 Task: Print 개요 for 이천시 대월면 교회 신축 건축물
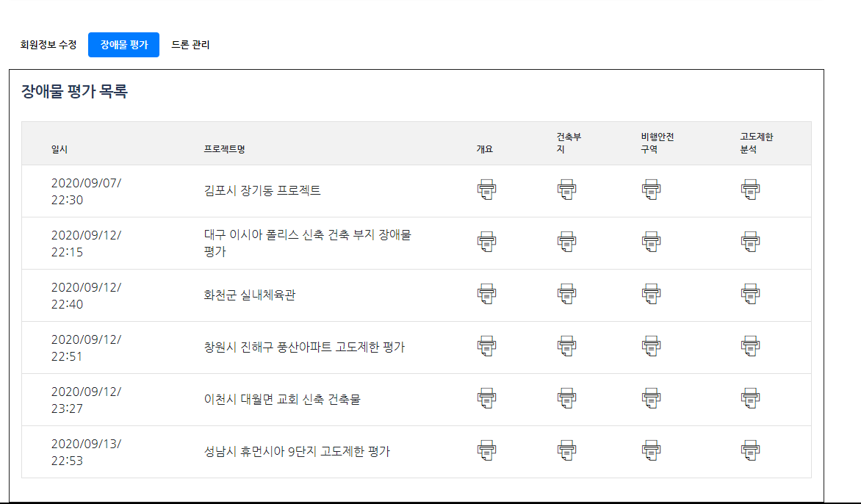[486, 398]
